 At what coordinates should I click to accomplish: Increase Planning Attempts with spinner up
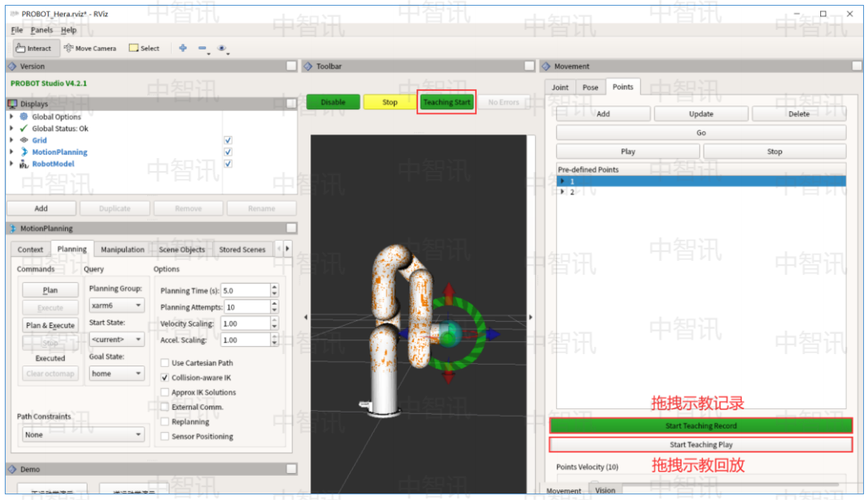(x=274, y=303)
